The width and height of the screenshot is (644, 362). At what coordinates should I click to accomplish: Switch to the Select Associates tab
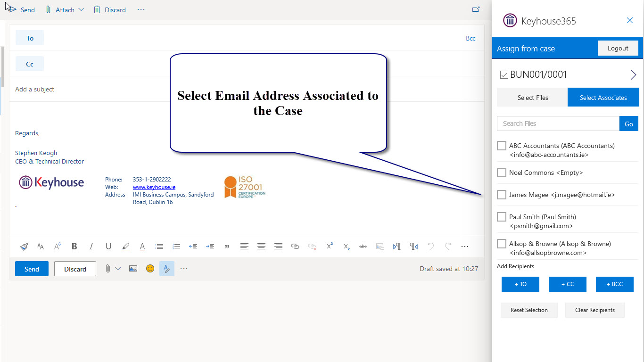[x=603, y=98]
